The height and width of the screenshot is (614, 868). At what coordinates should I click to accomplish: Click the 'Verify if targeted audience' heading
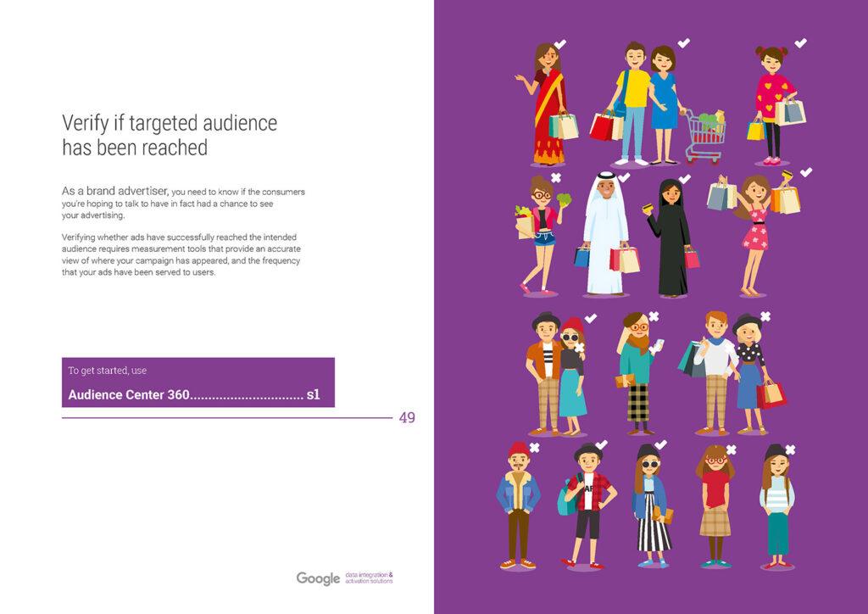coord(170,135)
